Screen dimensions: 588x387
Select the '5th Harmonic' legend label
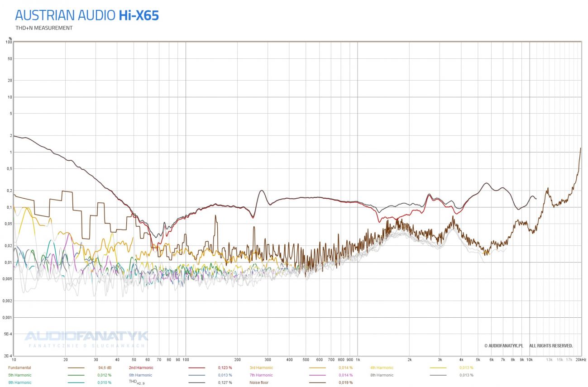[x=20, y=375]
